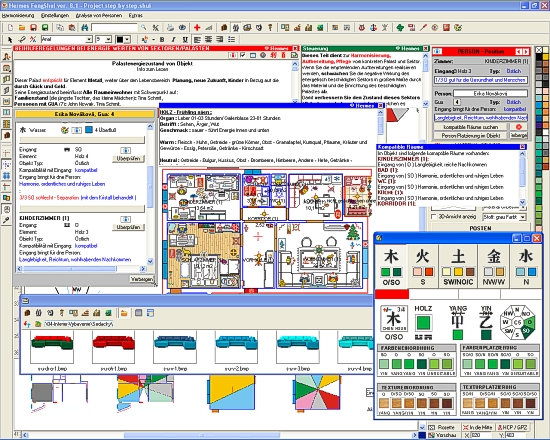Click the red plus cross icon

pos(197,27)
